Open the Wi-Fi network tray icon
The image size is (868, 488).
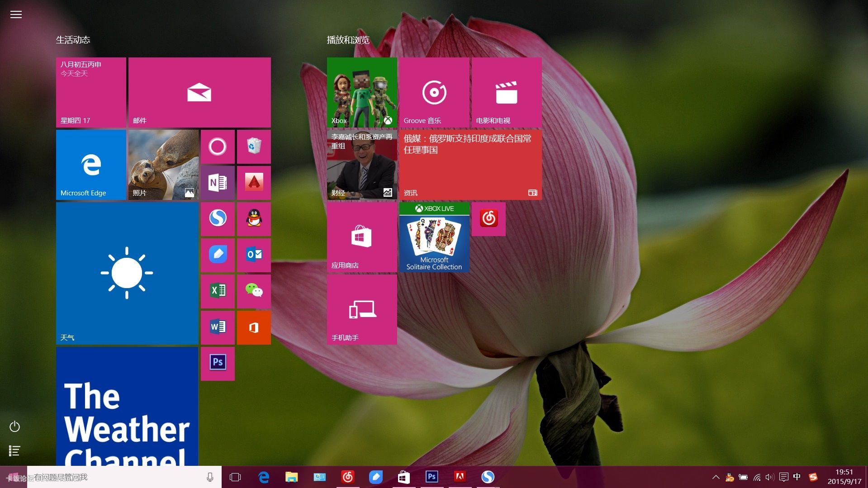point(757,477)
